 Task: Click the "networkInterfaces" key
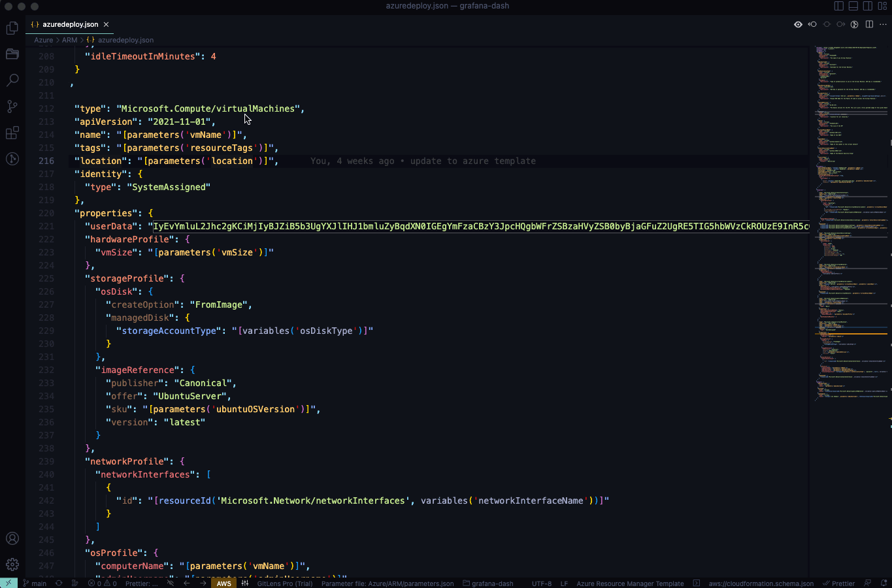[x=145, y=474]
